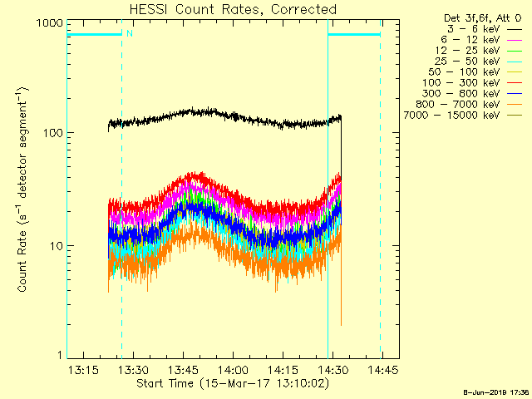This screenshot has width=532, height=399.
Task: Click the blue line swatch for 300 - 800 keV
Action: [x=515, y=94]
